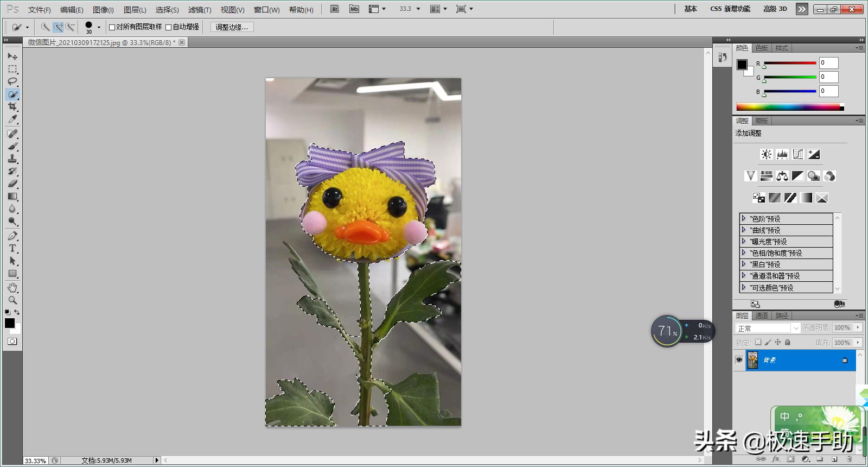Click the red channel value field

828,63
